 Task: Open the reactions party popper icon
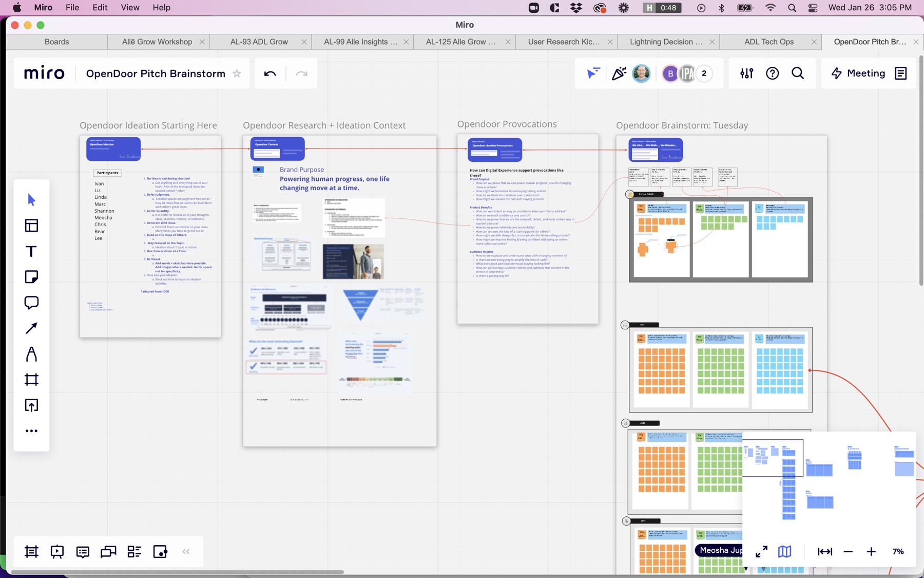pos(619,73)
